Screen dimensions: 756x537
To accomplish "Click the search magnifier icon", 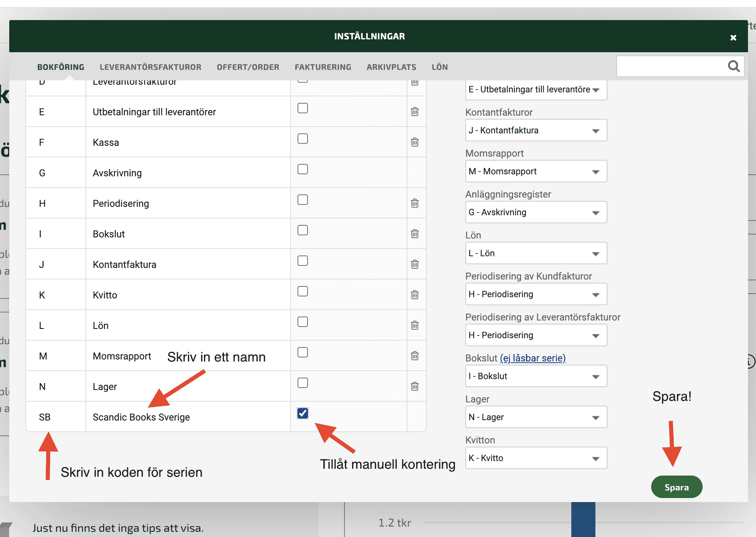I will point(734,66).
